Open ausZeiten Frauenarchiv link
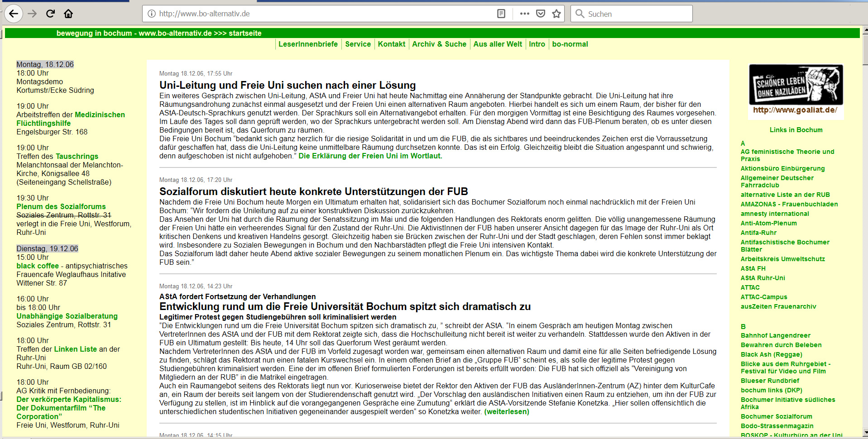 click(778, 306)
